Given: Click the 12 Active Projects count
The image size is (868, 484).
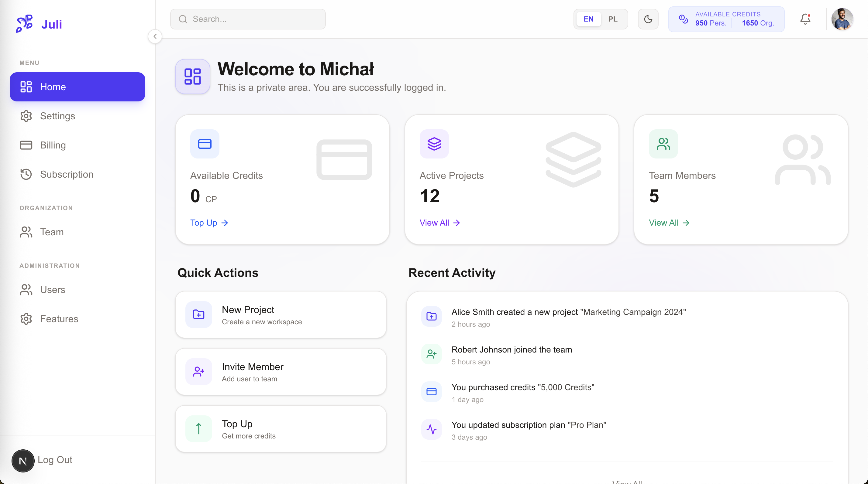Looking at the screenshot, I should 430,196.
